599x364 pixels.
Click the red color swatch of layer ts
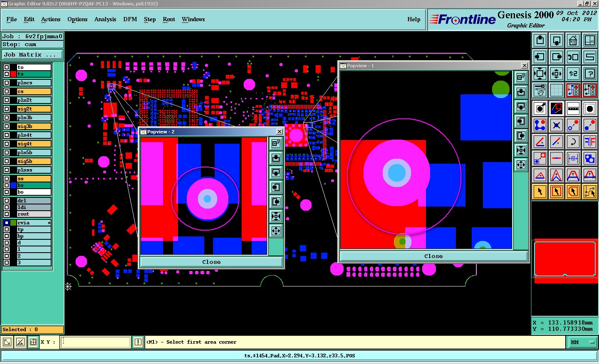coord(13,74)
